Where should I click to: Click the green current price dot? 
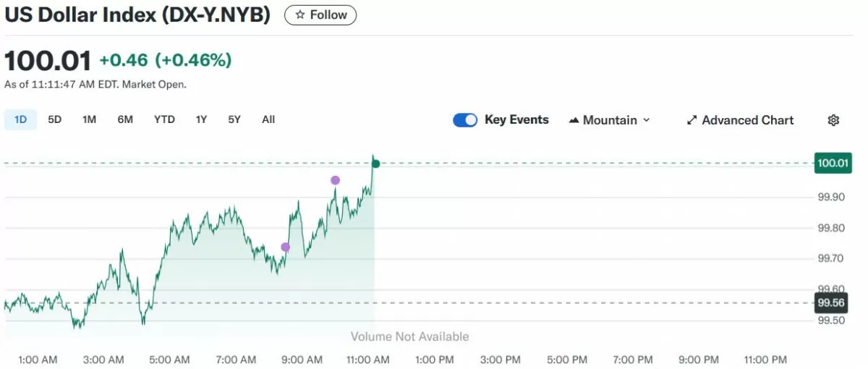(375, 164)
